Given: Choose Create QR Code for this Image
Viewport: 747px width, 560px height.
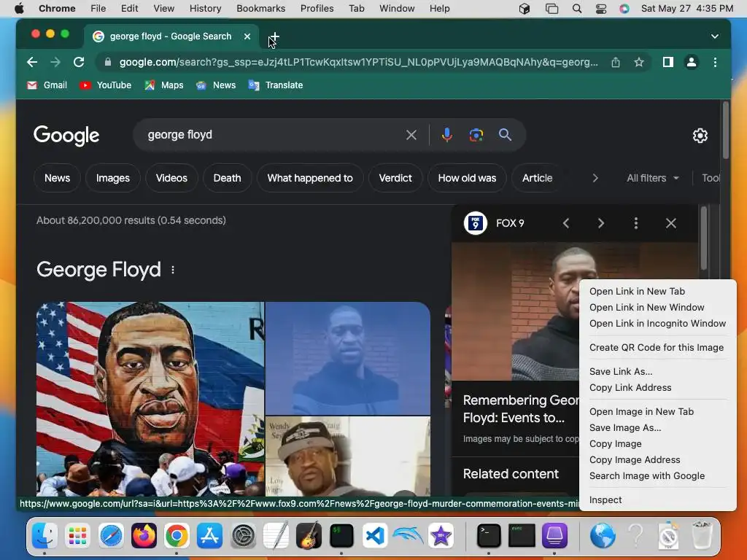Looking at the screenshot, I should click(657, 348).
